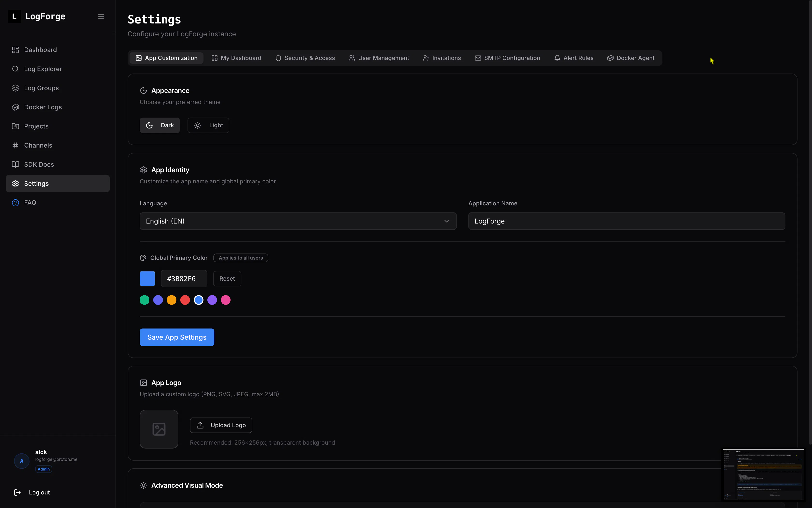Click the Log out label

click(x=39, y=492)
